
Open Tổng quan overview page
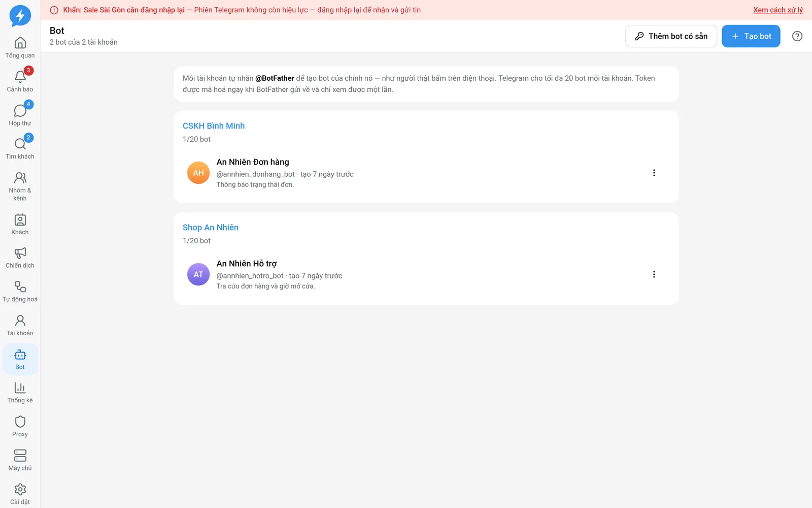[x=20, y=48]
